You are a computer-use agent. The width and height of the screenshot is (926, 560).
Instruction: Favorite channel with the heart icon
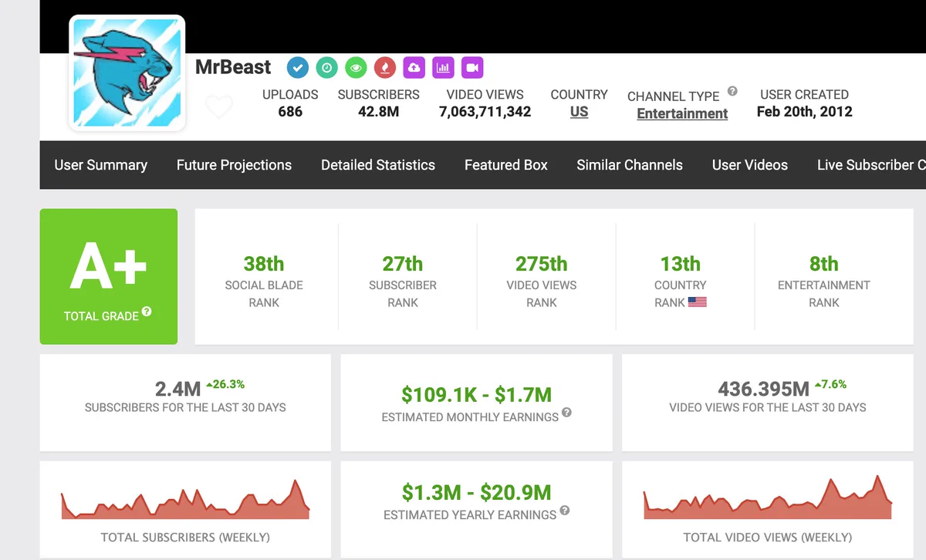click(219, 106)
